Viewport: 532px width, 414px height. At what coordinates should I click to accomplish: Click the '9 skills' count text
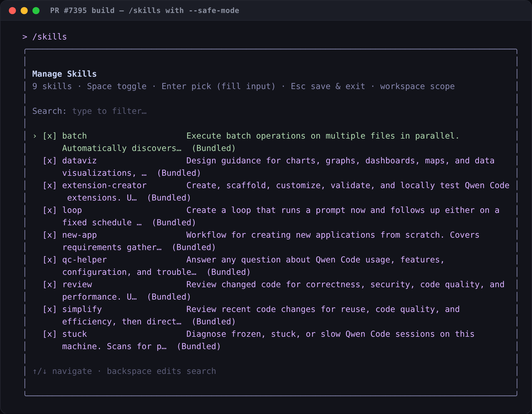click(x=52, y=86)
